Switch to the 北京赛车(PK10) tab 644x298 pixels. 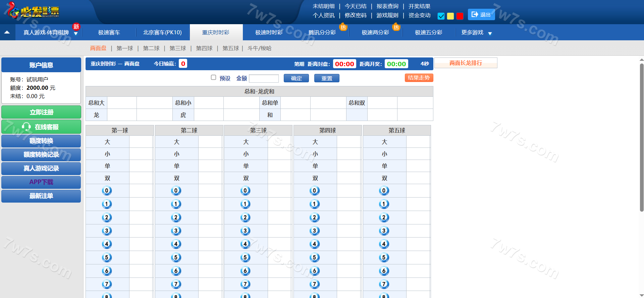(162, 33)
